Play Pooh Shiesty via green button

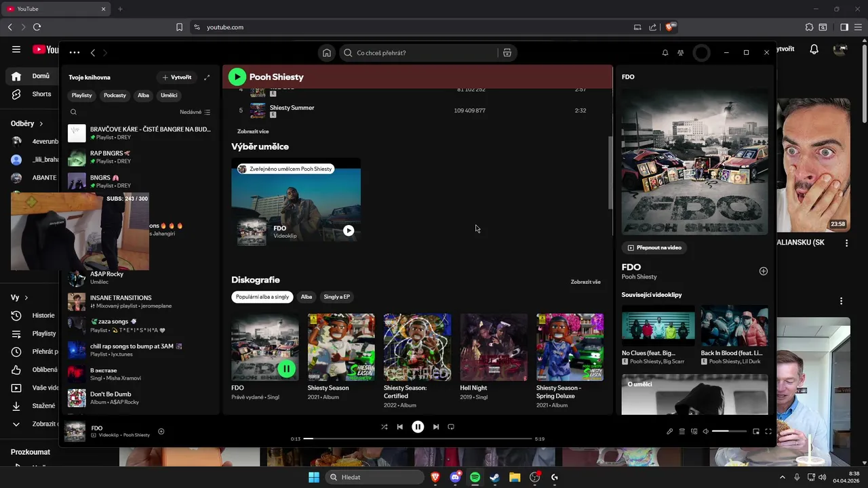[x=237, y=77]
